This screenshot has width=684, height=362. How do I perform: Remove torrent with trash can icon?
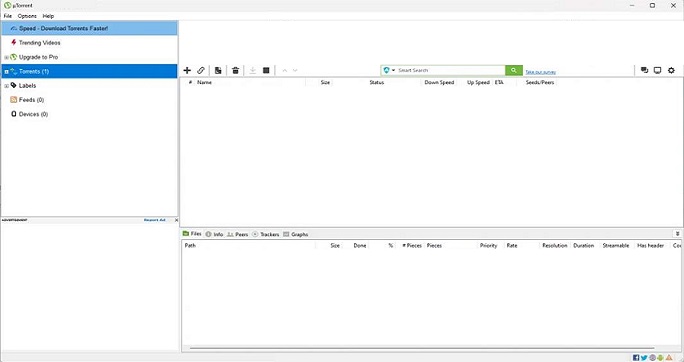point(236,70)
